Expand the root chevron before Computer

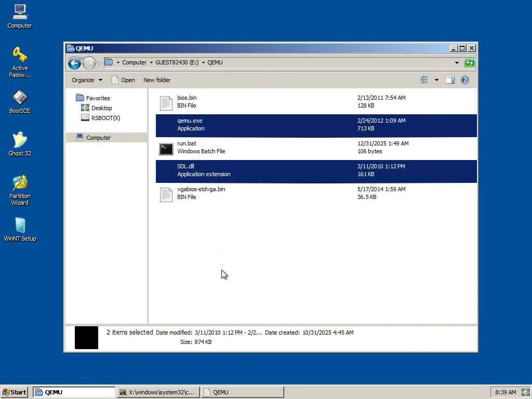tap(118, 62)
